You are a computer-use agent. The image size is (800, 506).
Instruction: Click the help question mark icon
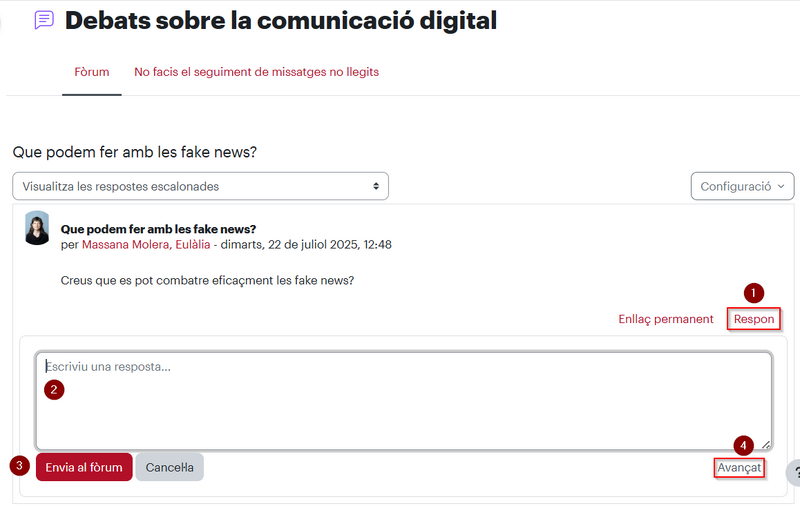click(x=795, y=473)
